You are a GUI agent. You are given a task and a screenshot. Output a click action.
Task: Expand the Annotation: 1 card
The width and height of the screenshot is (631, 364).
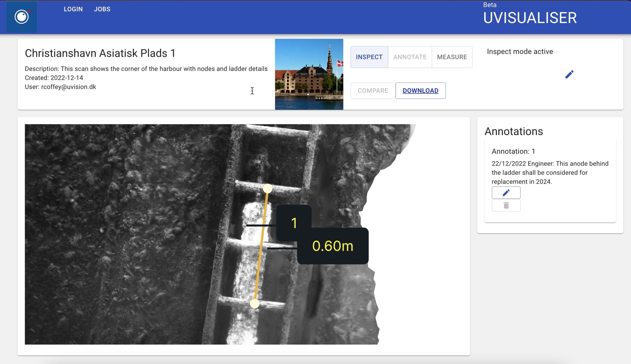click(x=513, y=151)
